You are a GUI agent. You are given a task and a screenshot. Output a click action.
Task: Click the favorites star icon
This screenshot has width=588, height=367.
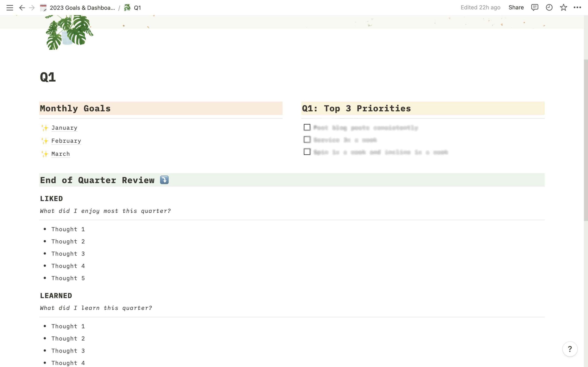click(x=563, y=8)
